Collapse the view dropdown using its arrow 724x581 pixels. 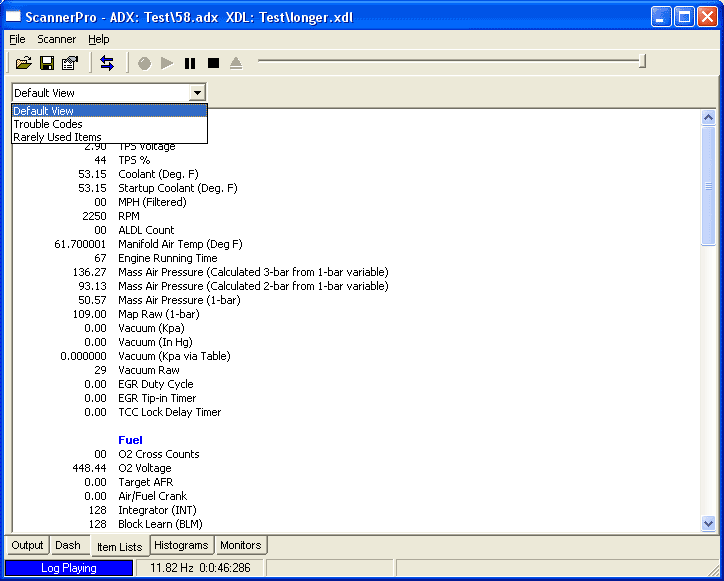point(197,93)
